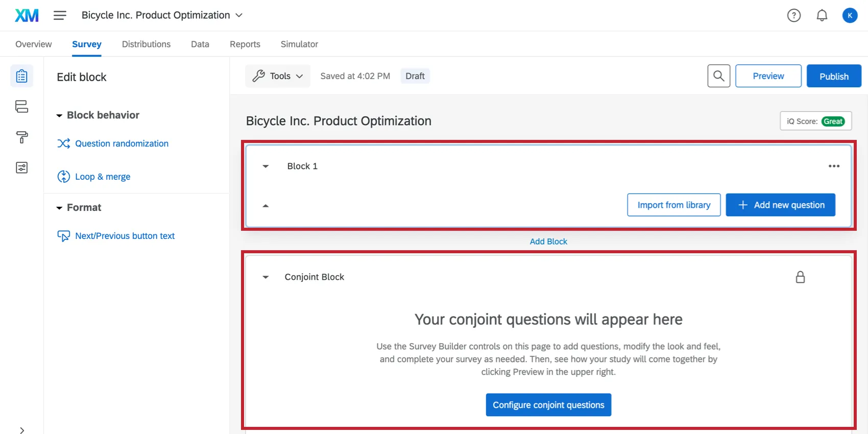This screenshot has height=434, width=868.
Task: Go to the Simulator tab
Action: tap(299, 44)
